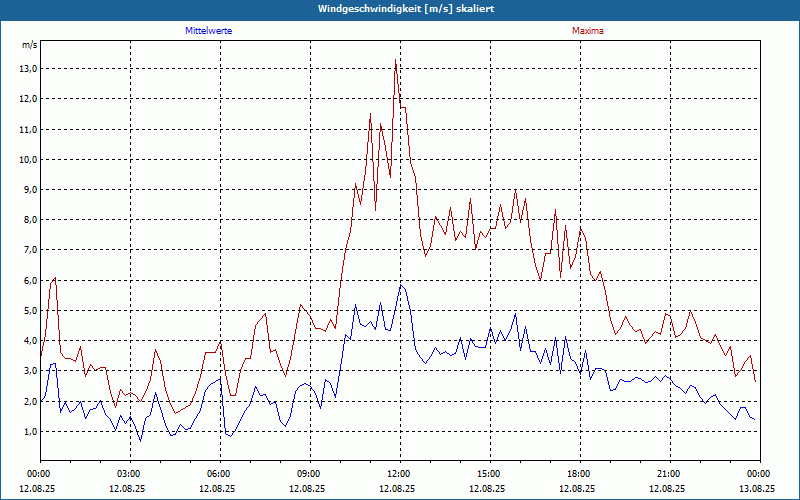Click the 2,0 y-axis value
The width and height of the screenshot is (800, 500).
pyautogui.click(x=30, y=402)
